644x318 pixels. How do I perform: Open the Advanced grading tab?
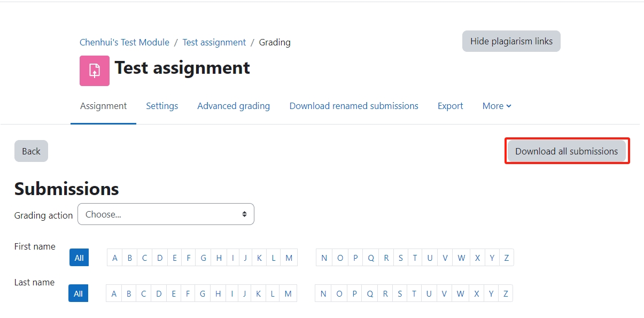pos(234,106)
